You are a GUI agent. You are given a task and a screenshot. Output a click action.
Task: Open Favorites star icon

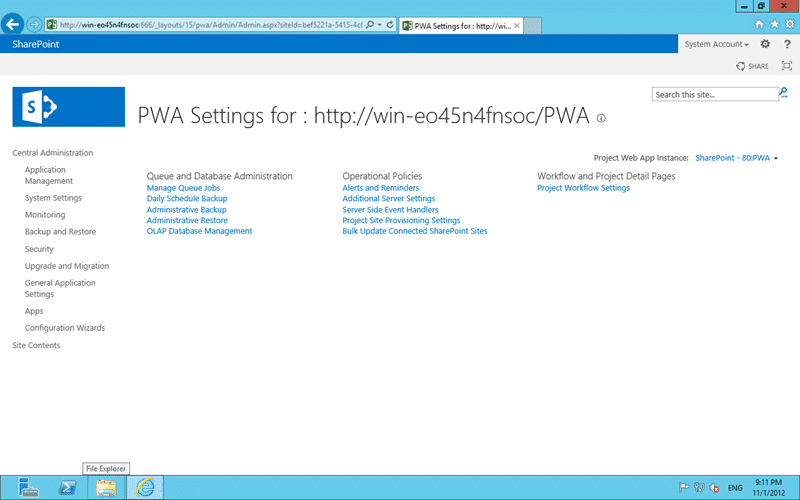(774, 24)
